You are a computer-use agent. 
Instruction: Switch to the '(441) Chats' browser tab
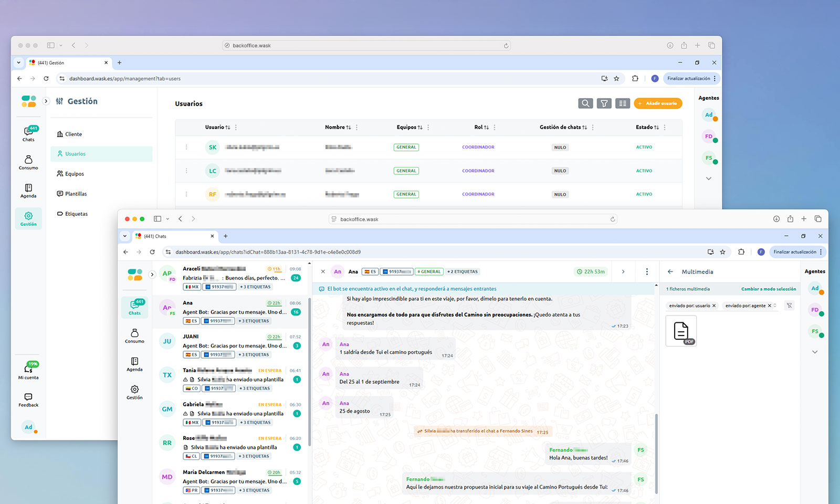click(175, 236)
